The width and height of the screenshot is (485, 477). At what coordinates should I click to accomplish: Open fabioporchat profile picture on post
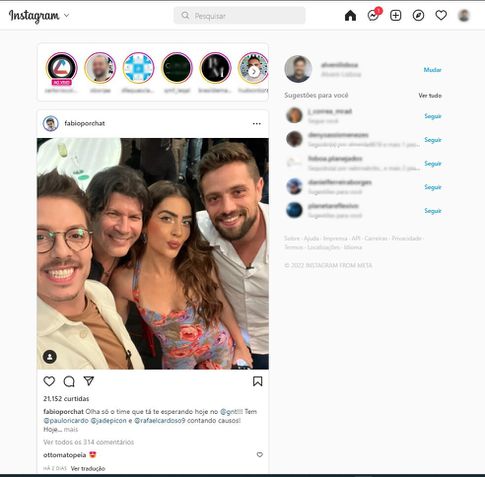51,124
